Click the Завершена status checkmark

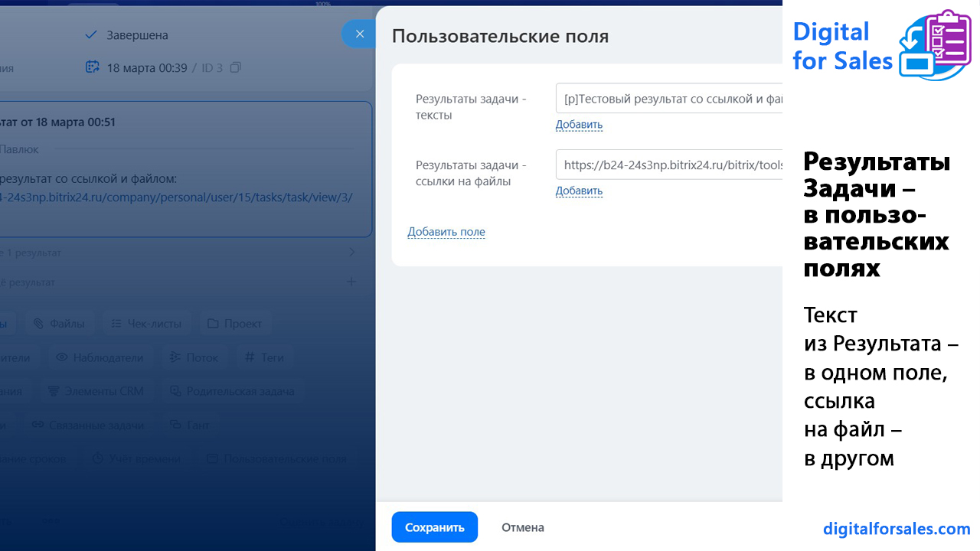91,34
